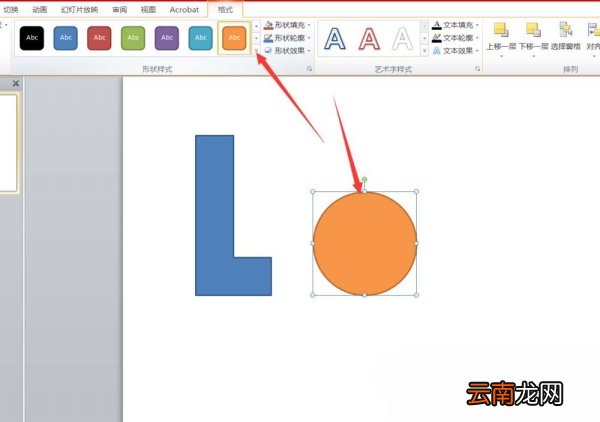Select the orange circle shape
This screenshot has width=600, height=422.
click(x=365, y=243)
